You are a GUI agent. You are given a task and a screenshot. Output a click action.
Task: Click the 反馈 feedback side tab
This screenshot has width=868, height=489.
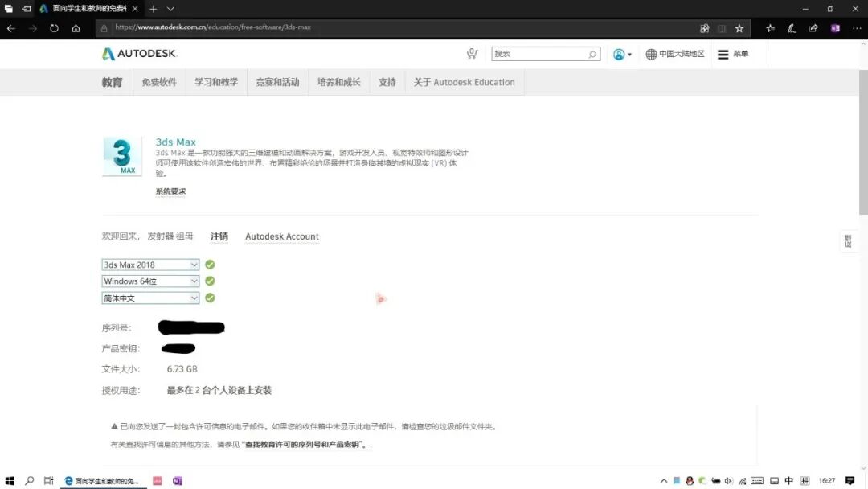tap(848, 241)
